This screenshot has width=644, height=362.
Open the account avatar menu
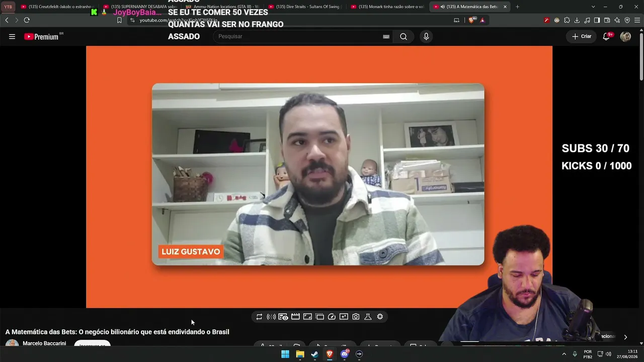(x=625, y=36)
